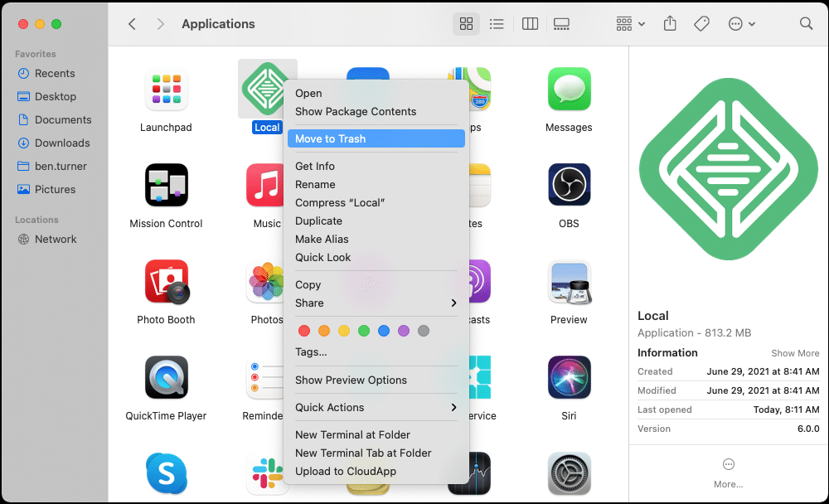Select the Photo Booth app icon
This screenshot has width=829, height=504.
[x=166, y=281]
